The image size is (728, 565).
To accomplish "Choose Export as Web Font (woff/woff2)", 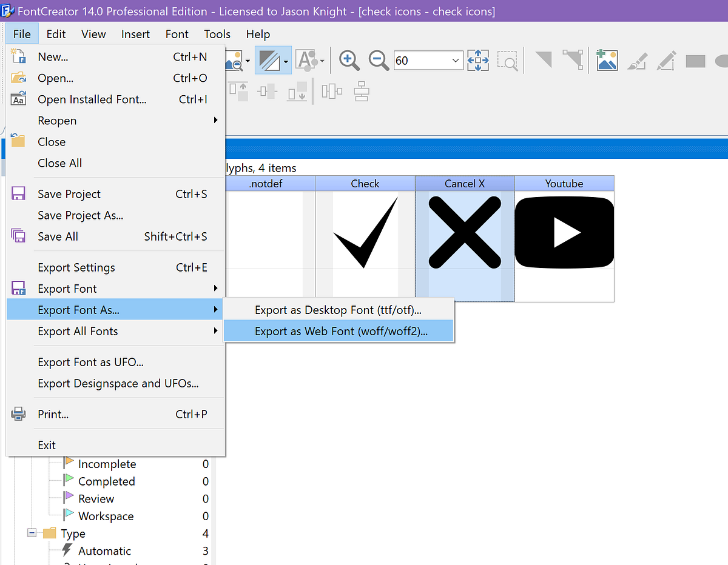I will tap(339, 330).
